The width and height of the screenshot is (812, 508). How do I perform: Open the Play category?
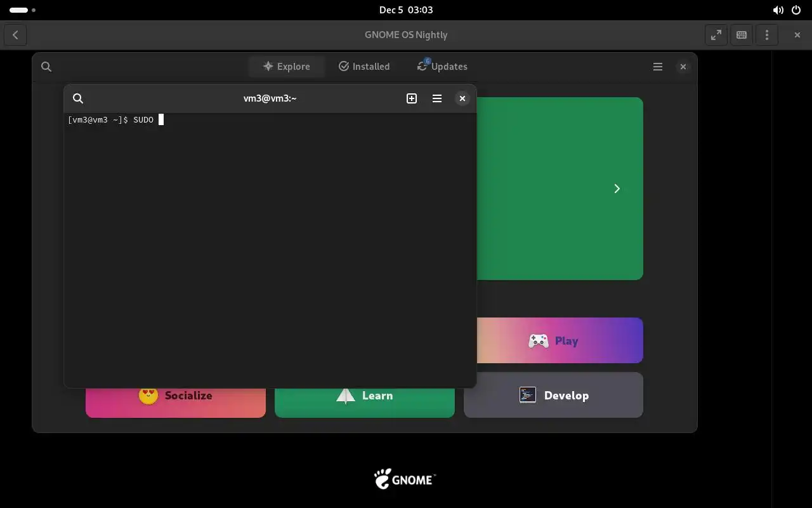560,341
